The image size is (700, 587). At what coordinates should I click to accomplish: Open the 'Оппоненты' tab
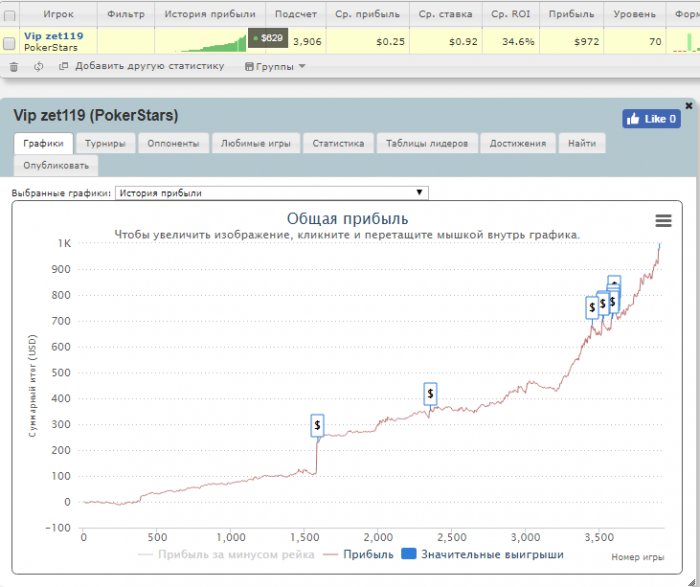(x=173, y=144)
